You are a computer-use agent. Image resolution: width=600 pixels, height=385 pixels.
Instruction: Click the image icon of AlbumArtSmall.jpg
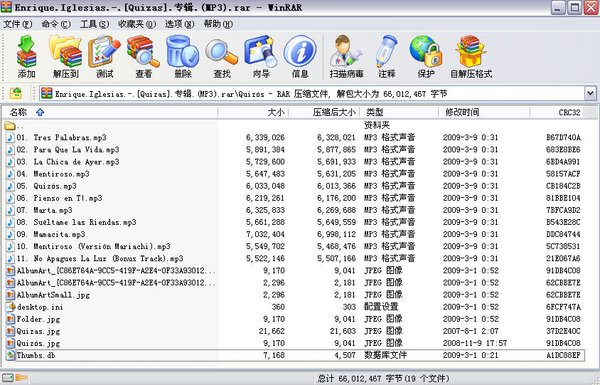(10, 295)
